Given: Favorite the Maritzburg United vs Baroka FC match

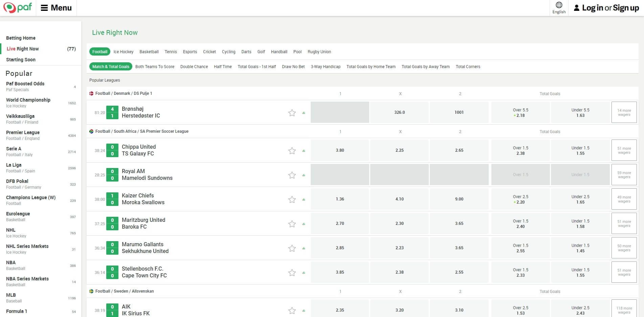Looking at the screenshot, I should pyautogui.click(x=292, y=224).
